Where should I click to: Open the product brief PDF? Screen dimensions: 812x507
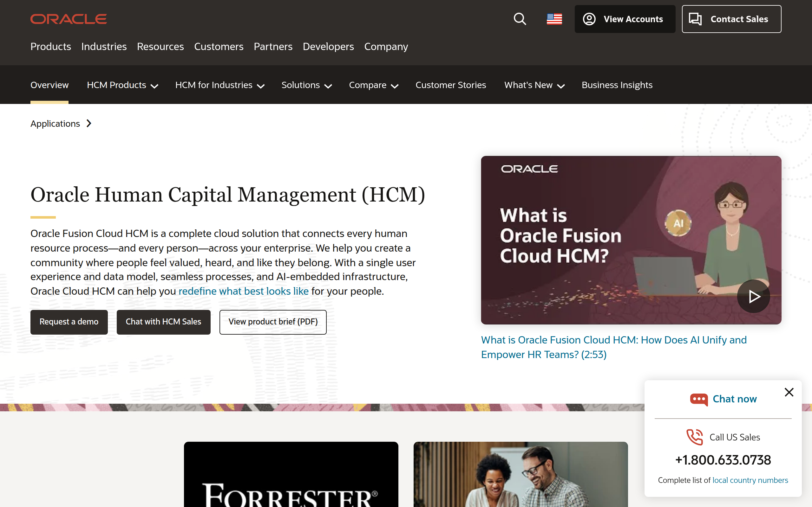[x=273, y=322]
